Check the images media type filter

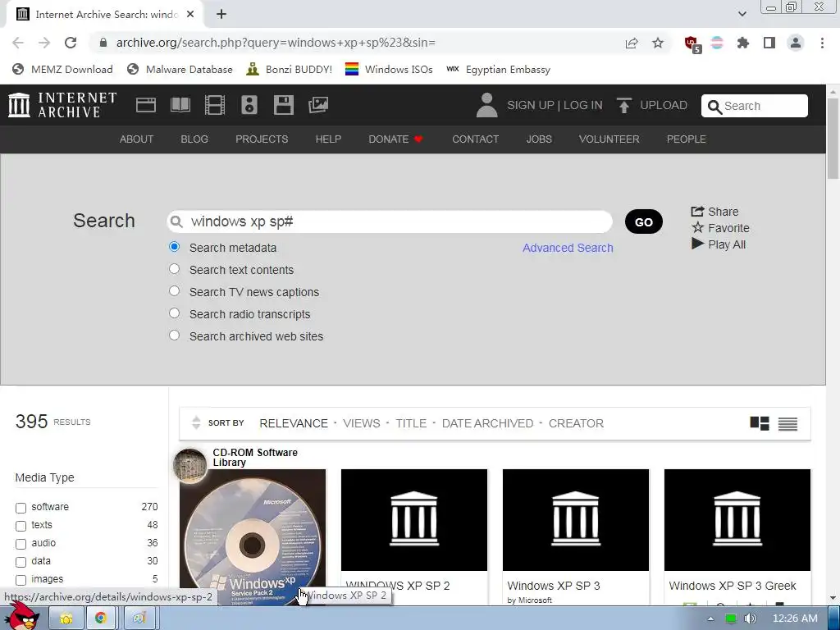(21, 580)
